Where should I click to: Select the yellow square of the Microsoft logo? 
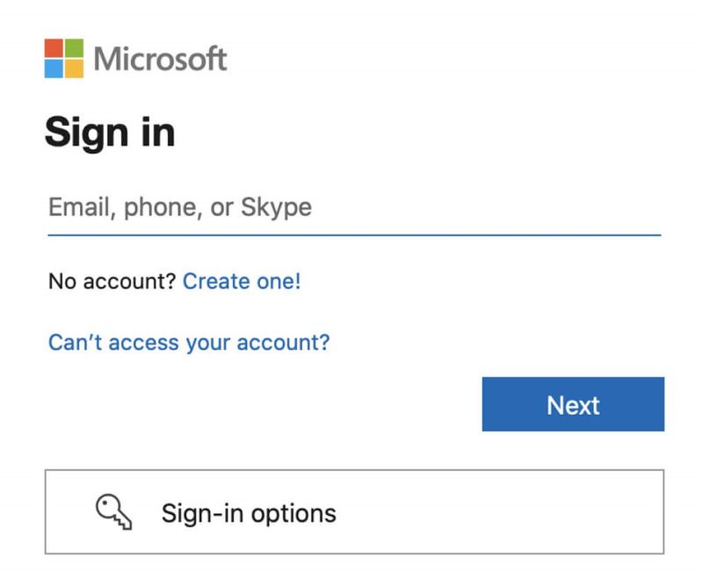(x=76, y=67)
